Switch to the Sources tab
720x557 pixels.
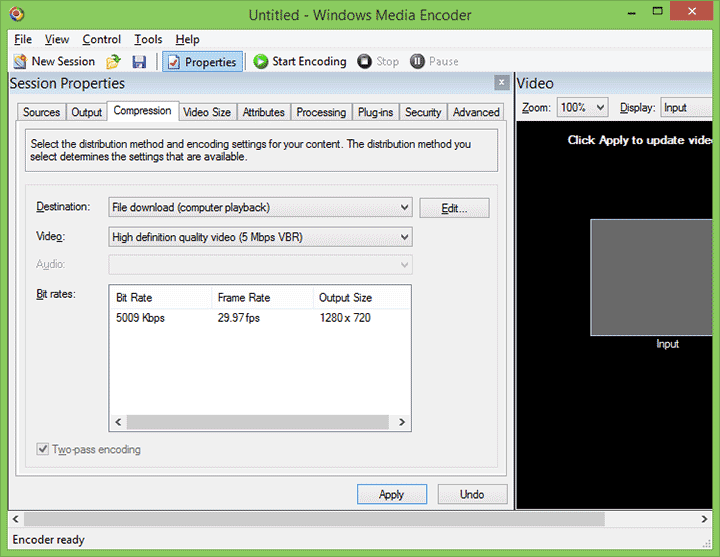tap(41, 112)
